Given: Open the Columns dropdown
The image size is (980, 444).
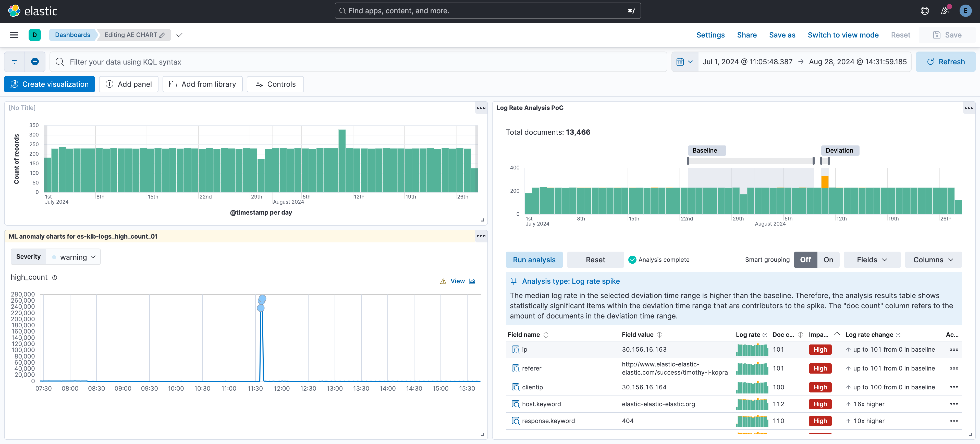Looking at the screenshot, I should [933, 260].
